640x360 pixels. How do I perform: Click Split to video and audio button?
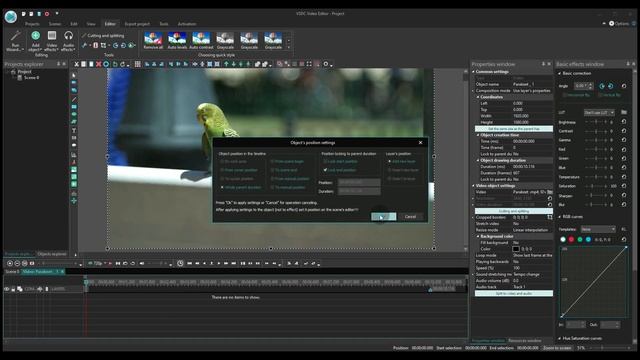[x=514, y=293]
